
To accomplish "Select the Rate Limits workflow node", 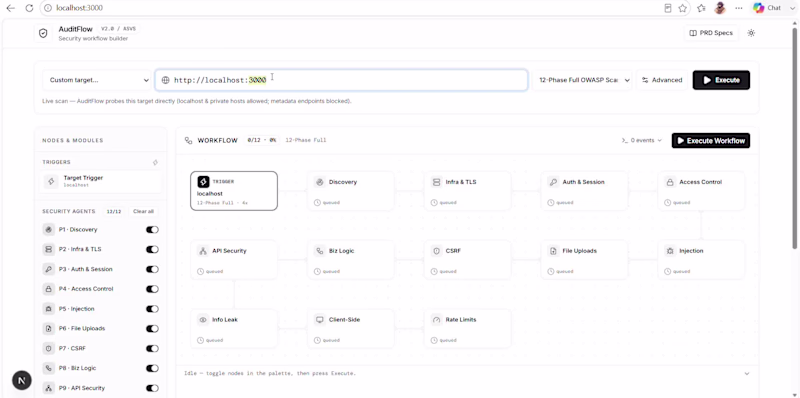I will 467,329.
